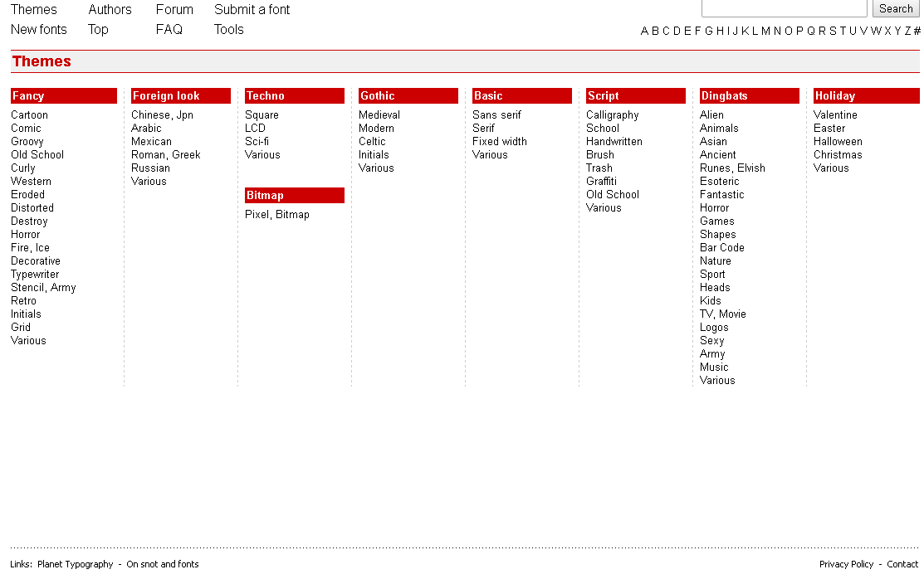Viewport: 924px width, 579px height.
Task: Open the Tools page
Action: (x=228, y=30)
